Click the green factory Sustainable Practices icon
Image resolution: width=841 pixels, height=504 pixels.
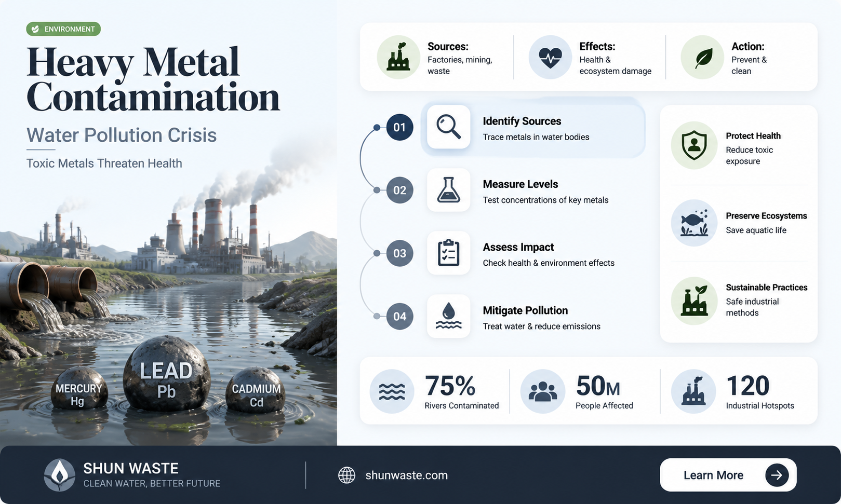click(x=694, y=301)
